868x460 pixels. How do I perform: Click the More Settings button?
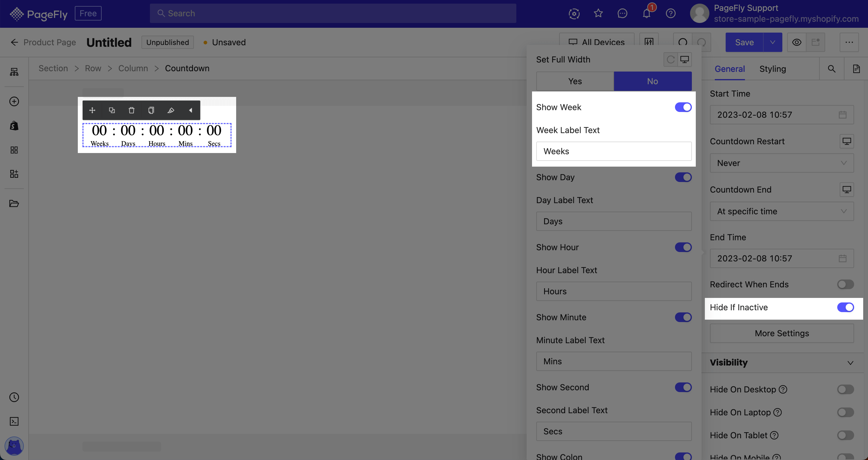coord(782,334)
